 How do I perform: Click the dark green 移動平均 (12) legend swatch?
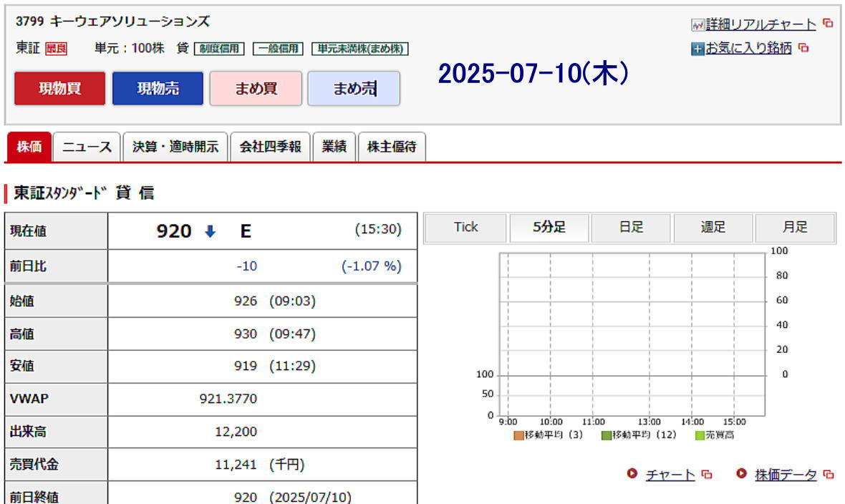[x=607, y=435]
